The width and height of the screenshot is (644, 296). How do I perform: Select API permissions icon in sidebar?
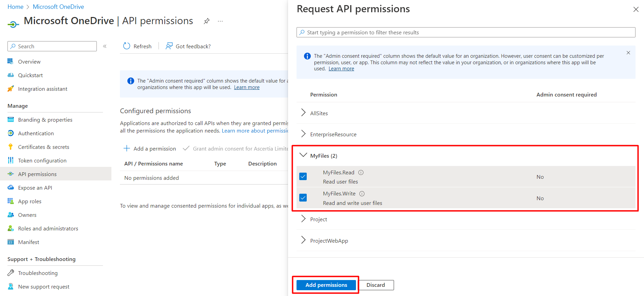point(11,174)
